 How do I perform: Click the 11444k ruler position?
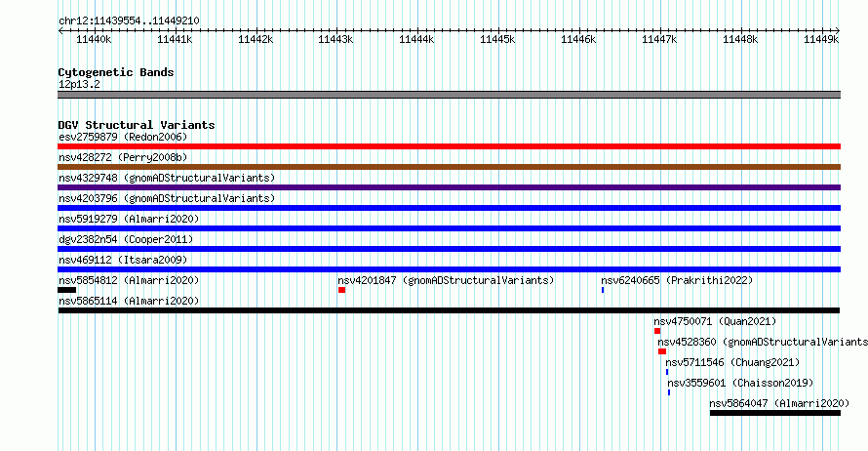tap(416, 39)
